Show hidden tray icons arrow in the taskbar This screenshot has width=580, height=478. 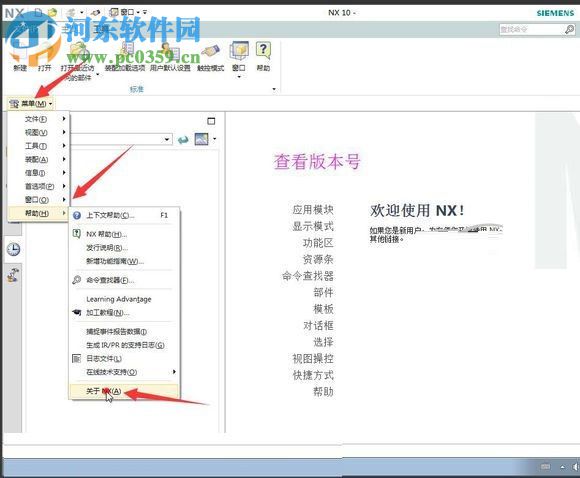[x=563, y=467]
